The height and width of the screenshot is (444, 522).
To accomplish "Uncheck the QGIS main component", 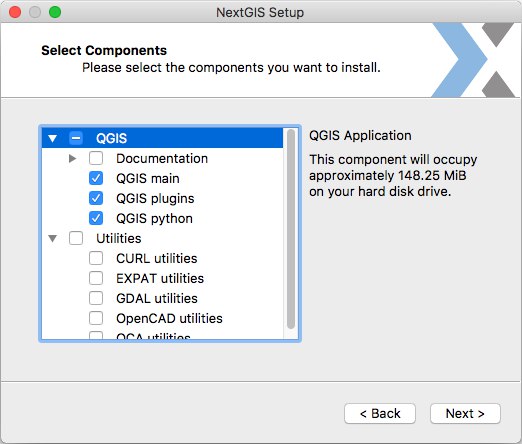I will [96, 178].
